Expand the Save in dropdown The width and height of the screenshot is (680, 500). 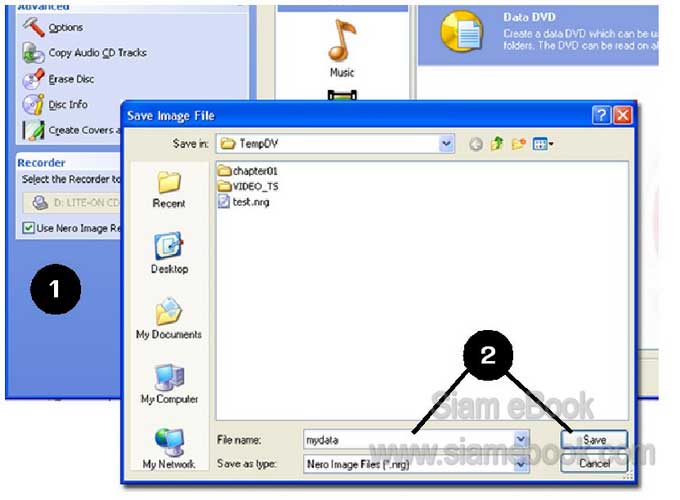(446, 144)
